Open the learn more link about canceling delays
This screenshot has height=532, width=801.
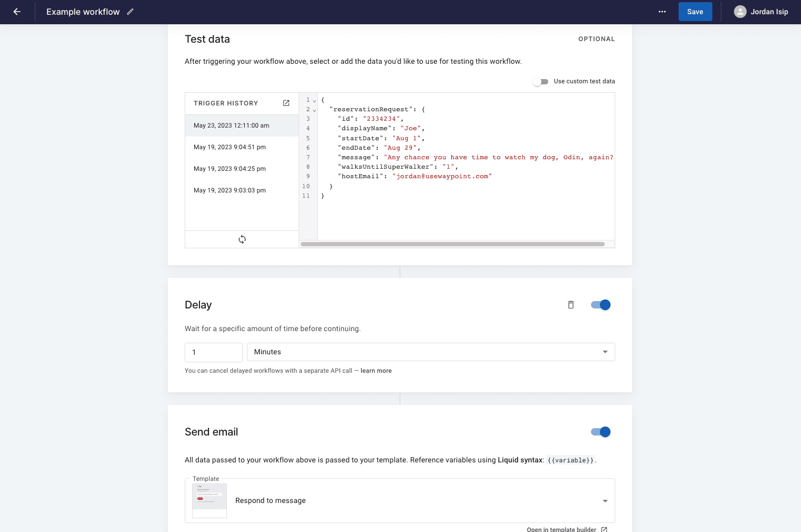pos(376,371)
